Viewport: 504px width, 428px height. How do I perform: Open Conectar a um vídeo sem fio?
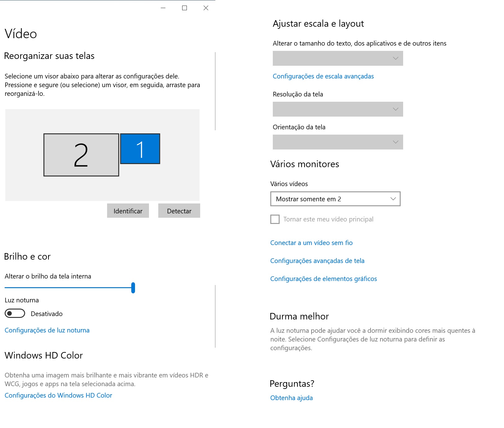(311, 243)
